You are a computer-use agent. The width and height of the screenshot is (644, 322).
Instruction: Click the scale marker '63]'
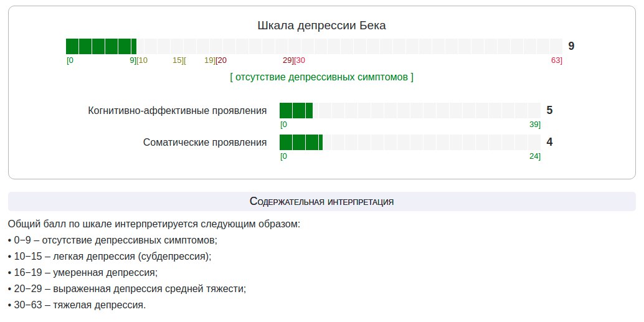[x=557, y=60]
